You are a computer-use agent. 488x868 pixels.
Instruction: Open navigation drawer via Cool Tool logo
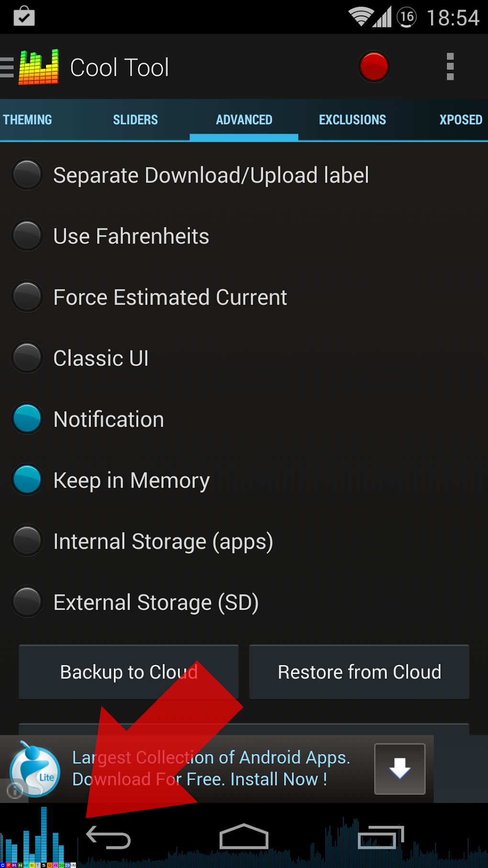click(x=38, y=67)
